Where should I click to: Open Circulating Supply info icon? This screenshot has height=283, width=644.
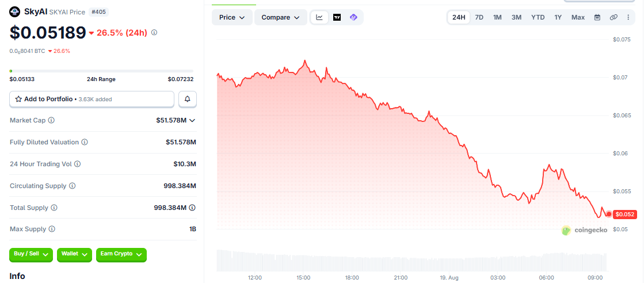pyautogui.click(x=73, y=186)
